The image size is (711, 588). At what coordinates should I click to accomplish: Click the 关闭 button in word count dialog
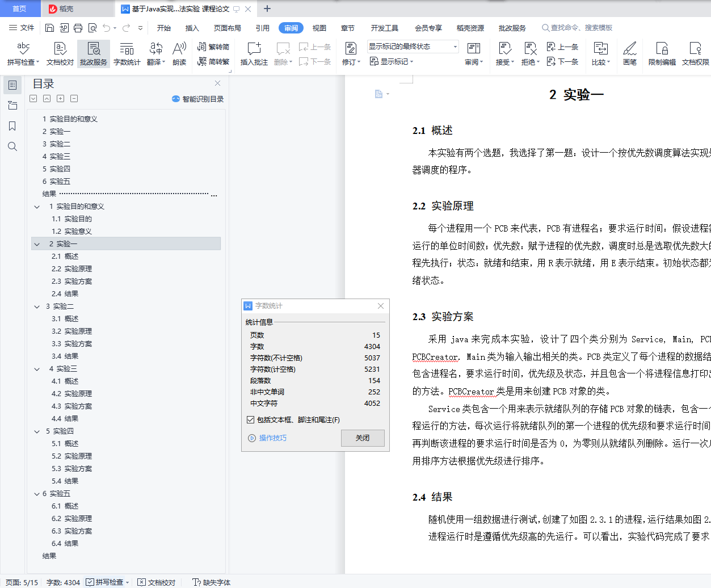coord(363,438)
